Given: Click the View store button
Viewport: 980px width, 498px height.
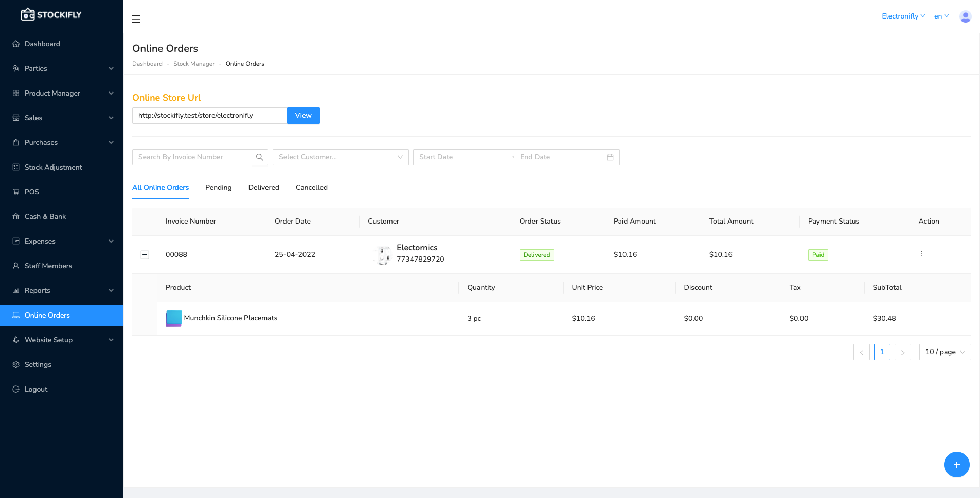Looking at the screenshot, I should coord(303,116).
